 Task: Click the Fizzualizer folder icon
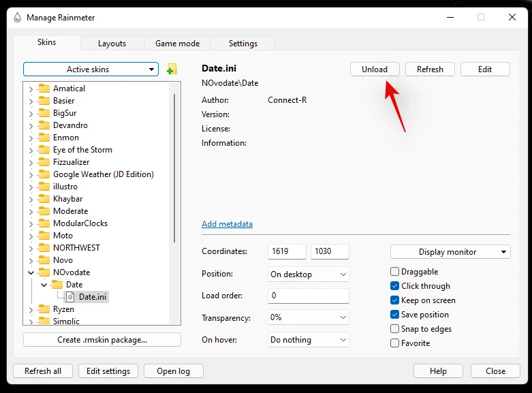point(44,162)
